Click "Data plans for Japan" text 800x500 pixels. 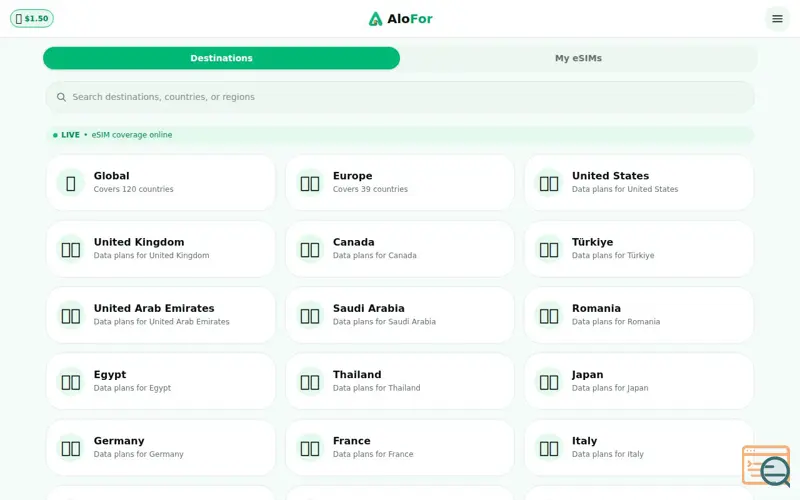point(610,388)
